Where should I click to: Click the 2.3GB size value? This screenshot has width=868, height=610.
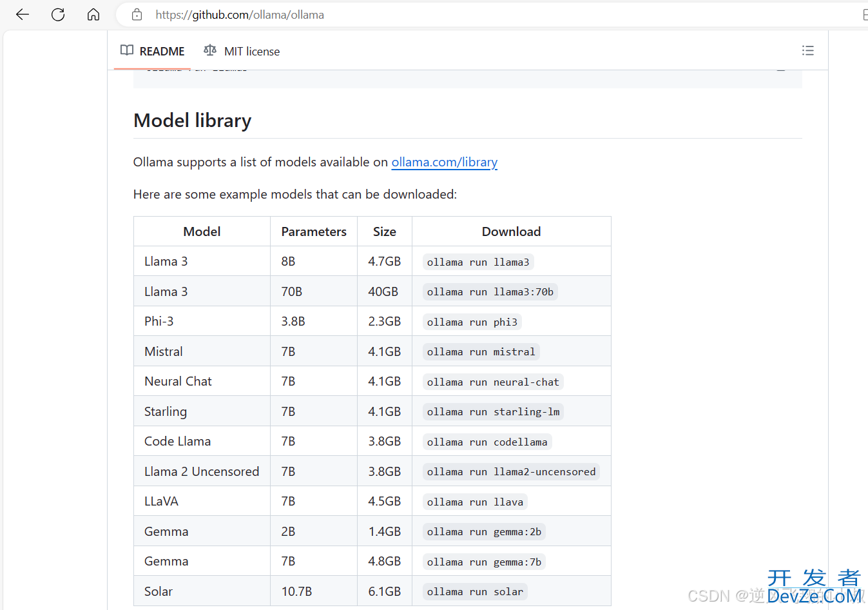coord(385,321)
